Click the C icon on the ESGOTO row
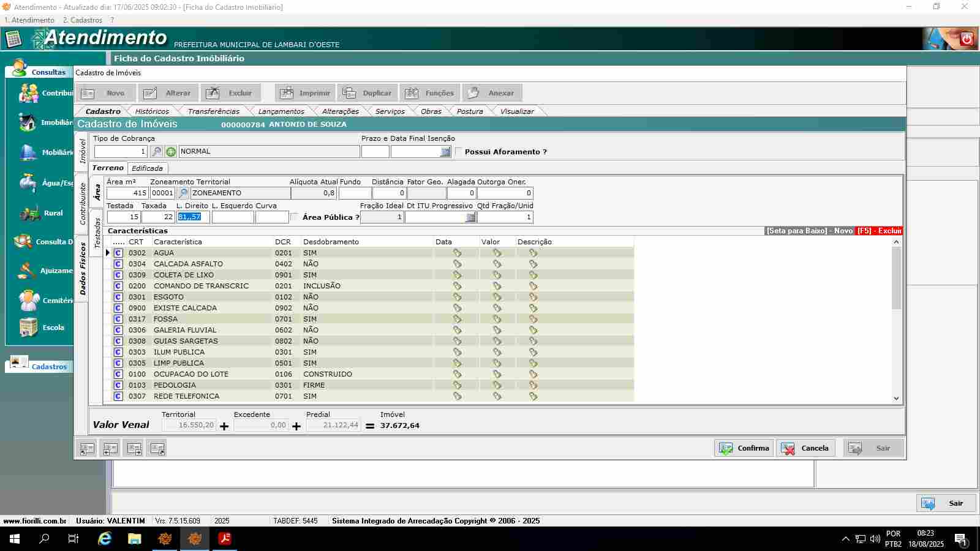The width and height of the screenshot is (980, 551). pyautogui.click(x=118, y=297)
